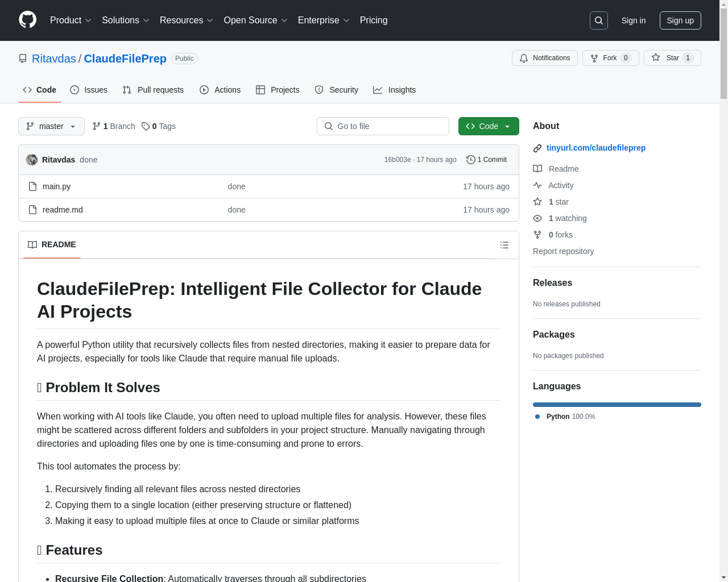Open the Activity link

click(x=553, y=185)
